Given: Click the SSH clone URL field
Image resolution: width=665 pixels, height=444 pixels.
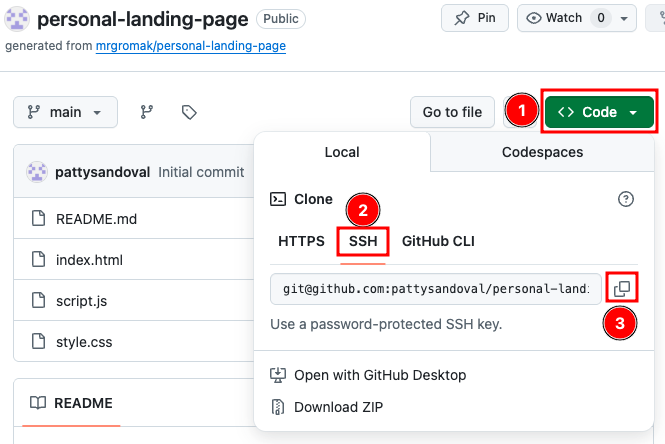Looking at the screenshot, I should click(436, 289).
